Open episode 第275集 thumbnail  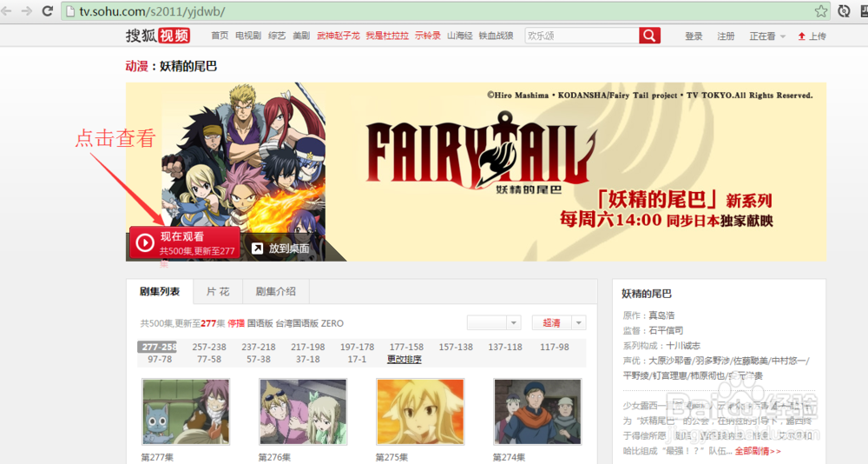click(420, 412)
